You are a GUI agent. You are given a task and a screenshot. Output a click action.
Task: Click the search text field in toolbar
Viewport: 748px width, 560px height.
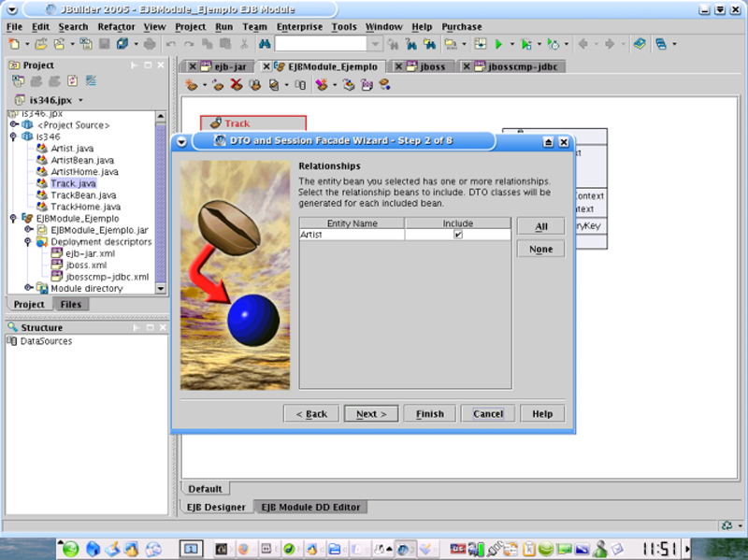point(320,44)
